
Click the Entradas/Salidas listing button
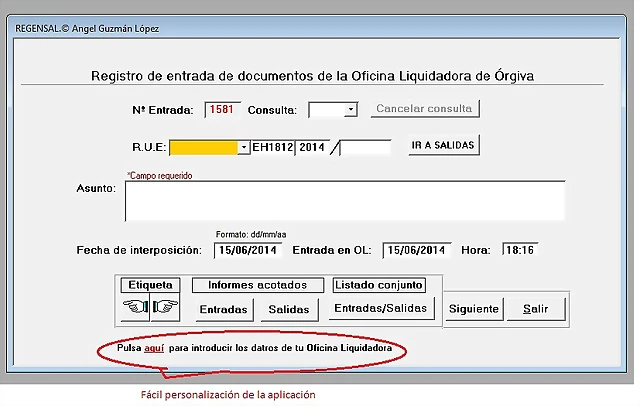(381, 308)
